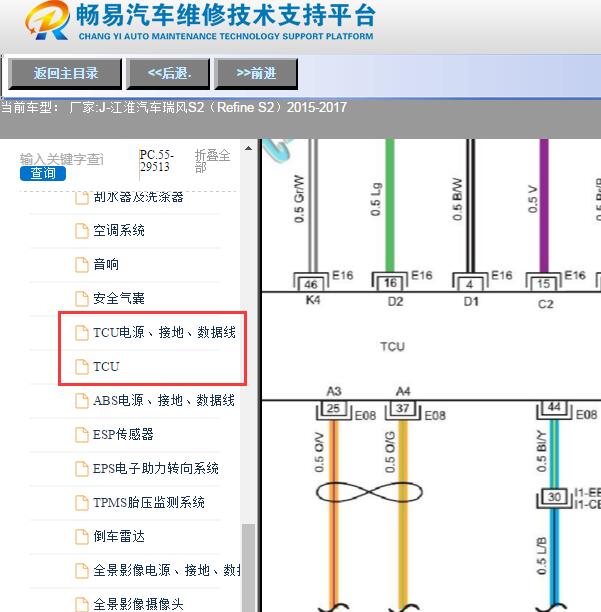Click the PC.55-29513 text
This screenshot has height=612, width=601.
pyautogui.click(x=156, y=161)
